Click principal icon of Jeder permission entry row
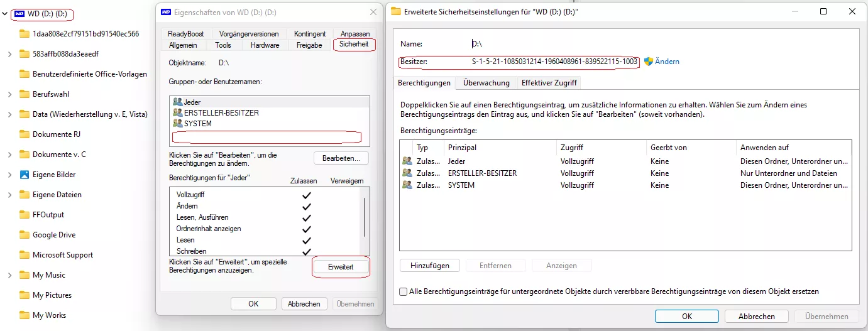 coord(407,161)
